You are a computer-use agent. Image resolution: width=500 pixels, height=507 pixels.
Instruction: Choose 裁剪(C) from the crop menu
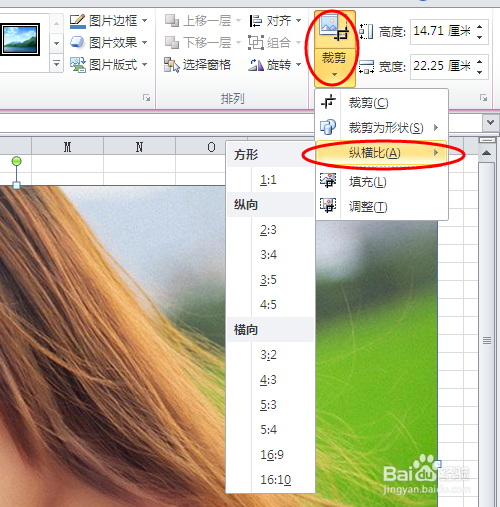tap(382, 103)
